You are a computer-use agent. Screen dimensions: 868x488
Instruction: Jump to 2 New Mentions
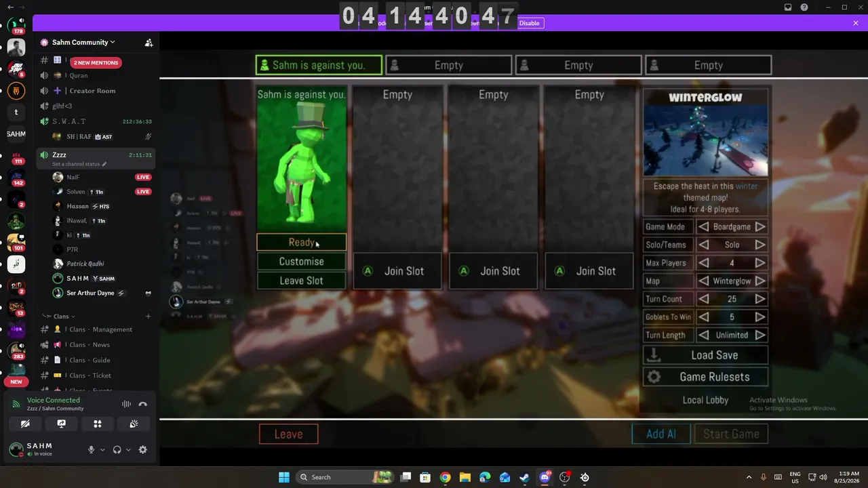click(96, 62)
